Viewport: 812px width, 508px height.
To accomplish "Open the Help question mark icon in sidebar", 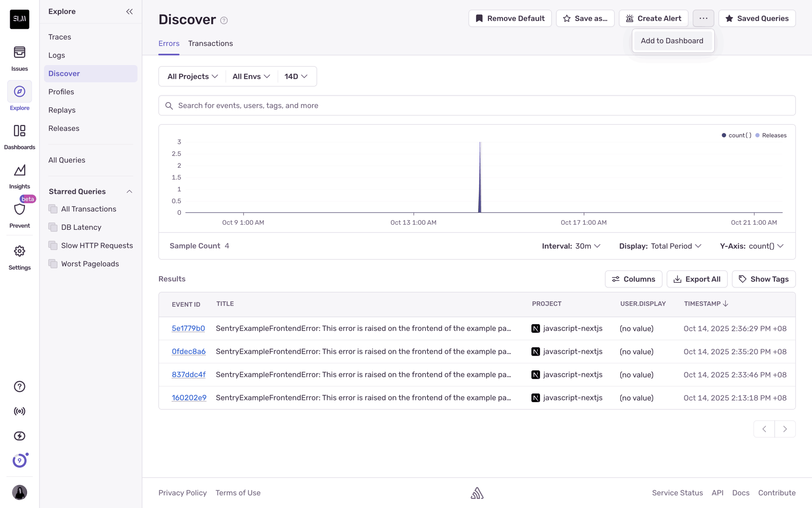I will (x=19, y=387).
